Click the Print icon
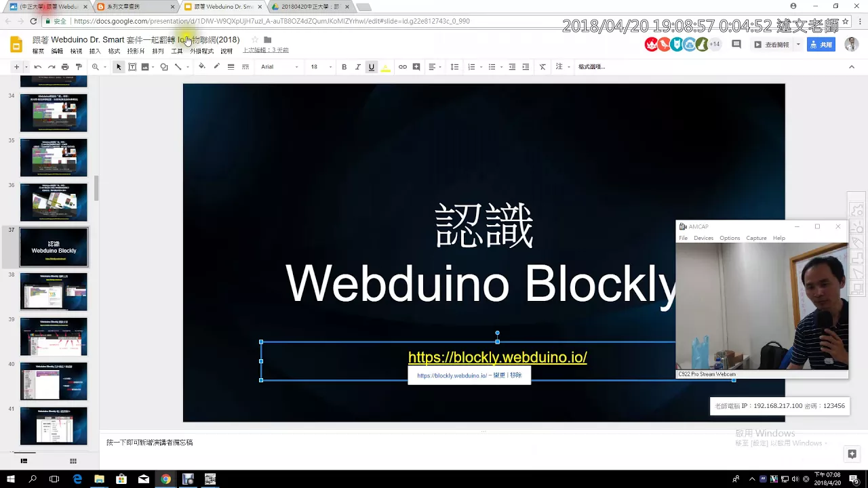This screenshot has height=488, width=868. click(65, 67)
